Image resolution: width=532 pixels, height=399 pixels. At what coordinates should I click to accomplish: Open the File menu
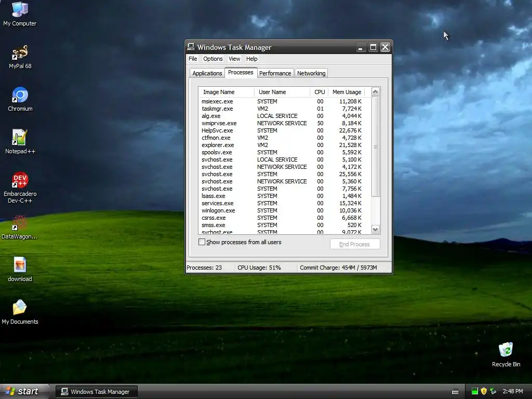(193, 59)
